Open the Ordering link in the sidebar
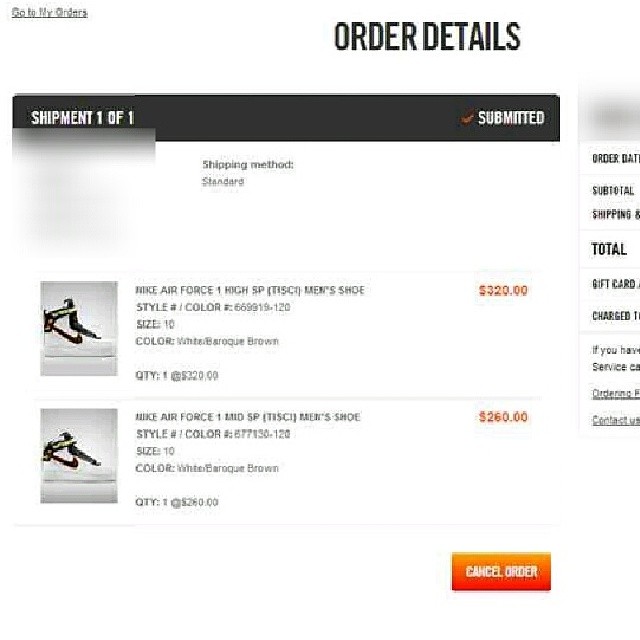Image resolution: width=640 pixels, height=640 pixels. [x=616, y=393]
